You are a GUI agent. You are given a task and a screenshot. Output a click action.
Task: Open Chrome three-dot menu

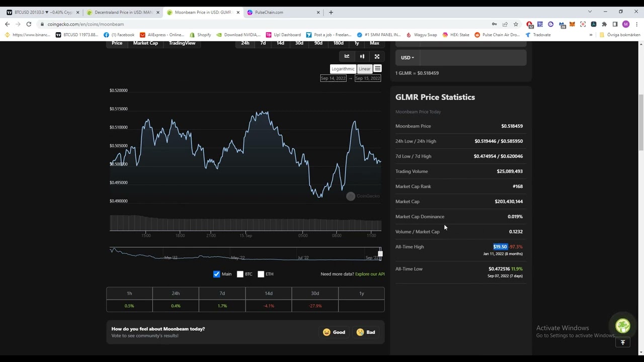[635, 24]
